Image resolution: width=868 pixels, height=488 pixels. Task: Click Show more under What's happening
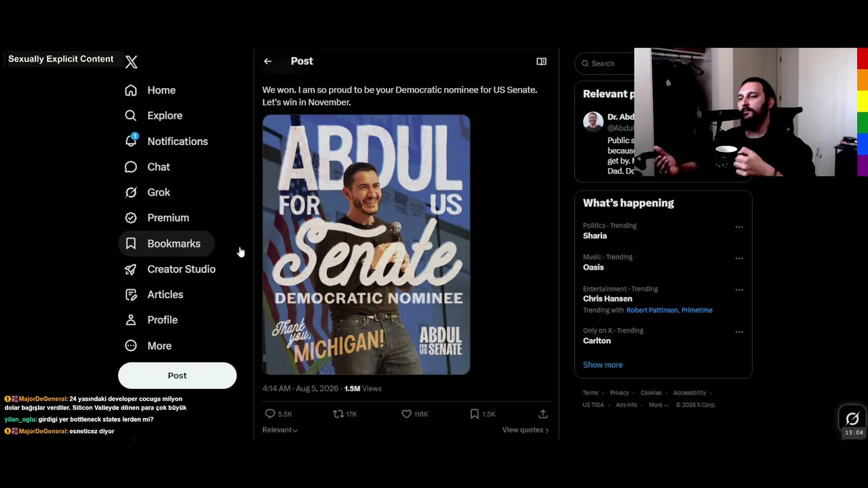point(603,365)
